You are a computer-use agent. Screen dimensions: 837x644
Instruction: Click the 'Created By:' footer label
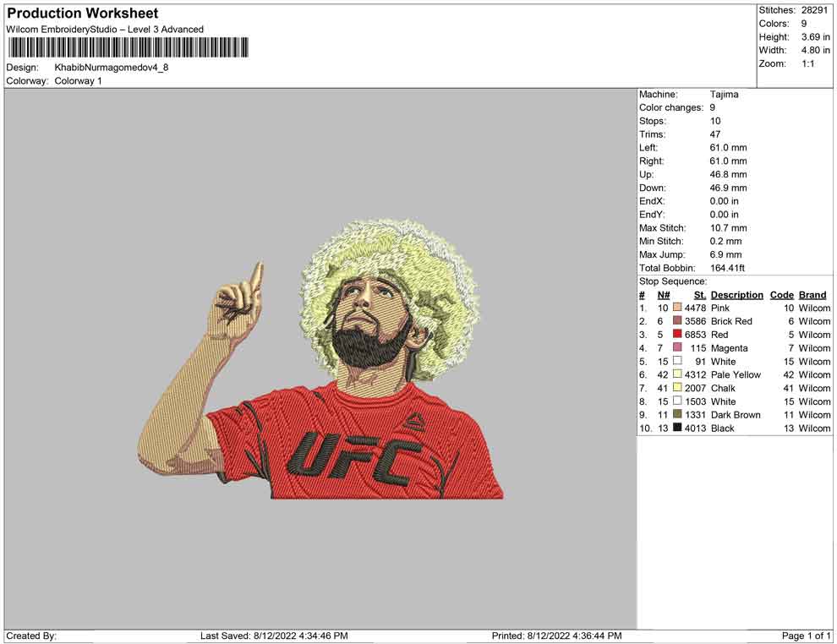pyautogui.click(x=31, y=636)
